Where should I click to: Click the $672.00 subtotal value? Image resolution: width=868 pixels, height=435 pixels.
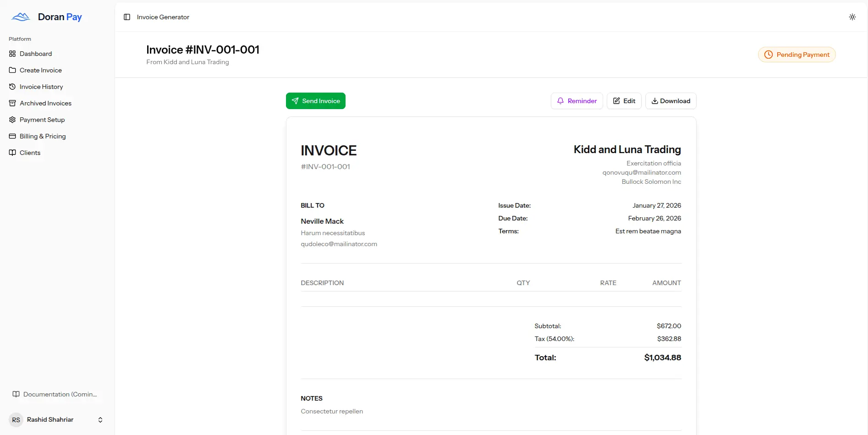coord(669,326)
